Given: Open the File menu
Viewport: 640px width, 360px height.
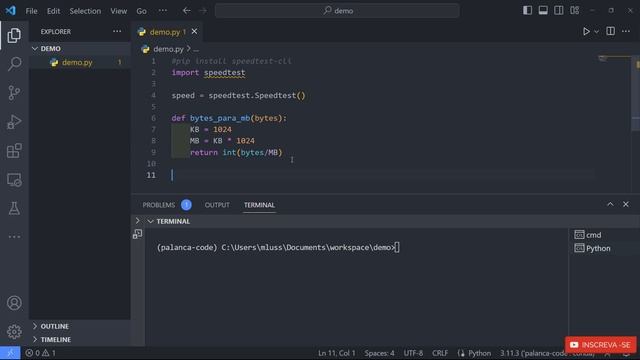Looking at the screenshot, I should point(31,11).
